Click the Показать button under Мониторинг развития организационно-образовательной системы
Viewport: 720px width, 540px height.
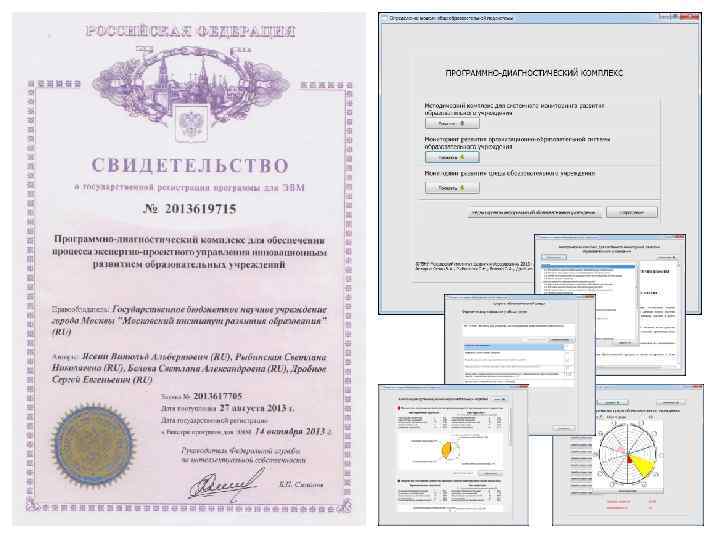click(x=452, y=157)
